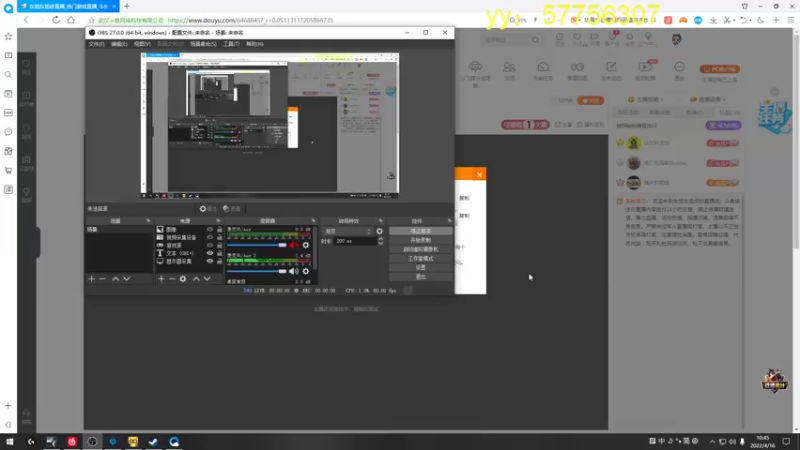Move the source down in the Sources list

click(207, 279)
